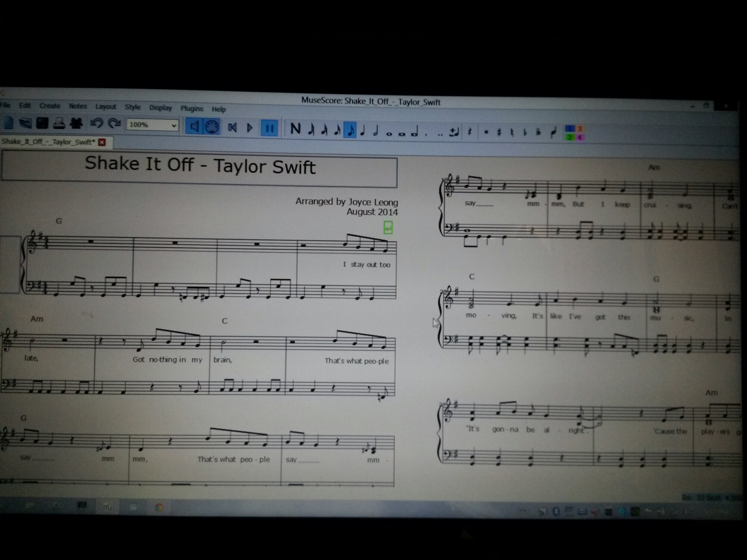747x560 pixels.
Task: Select the half note duration
Action: pos(376,131)
